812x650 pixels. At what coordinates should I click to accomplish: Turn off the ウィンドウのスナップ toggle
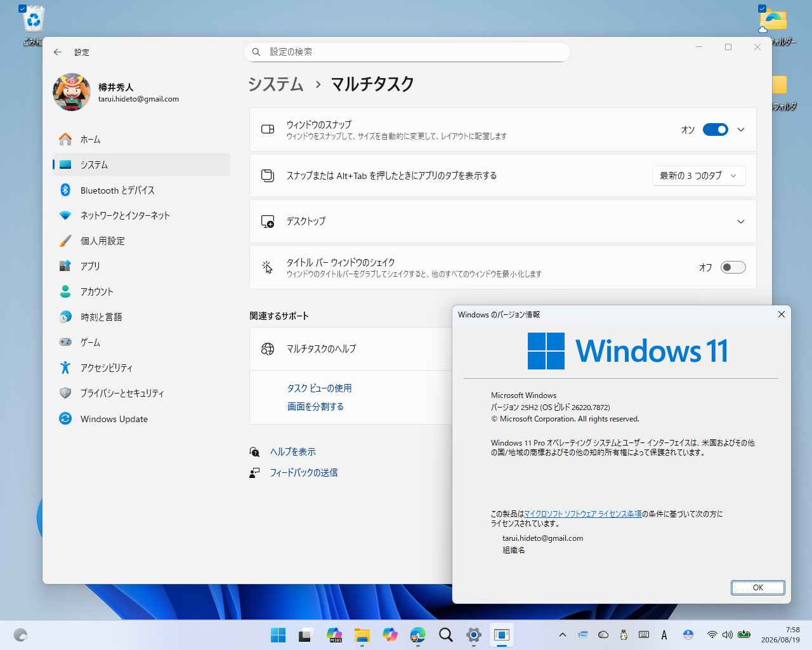(715, 129)
